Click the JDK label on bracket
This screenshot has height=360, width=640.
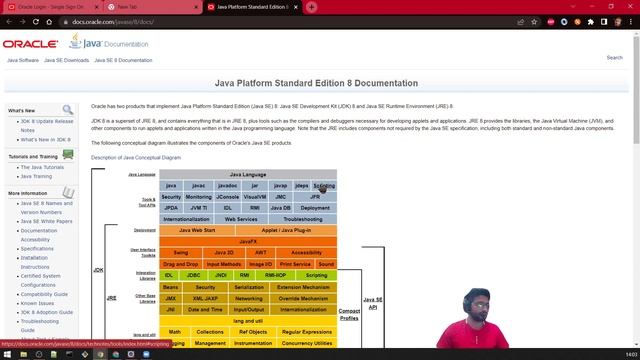[x=98, y=270]
